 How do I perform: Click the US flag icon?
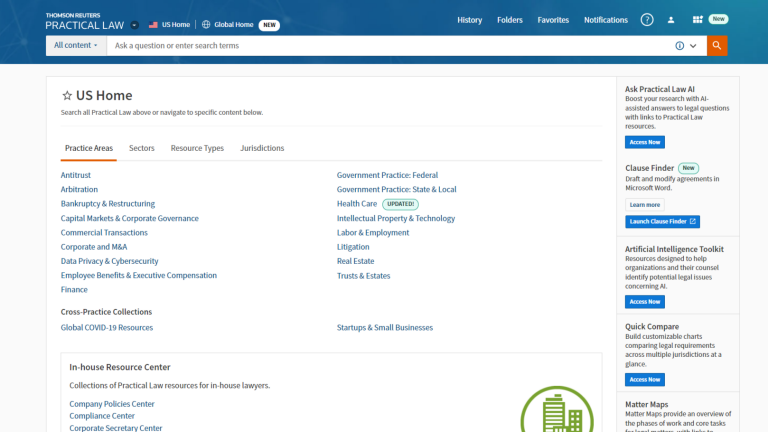153,24
